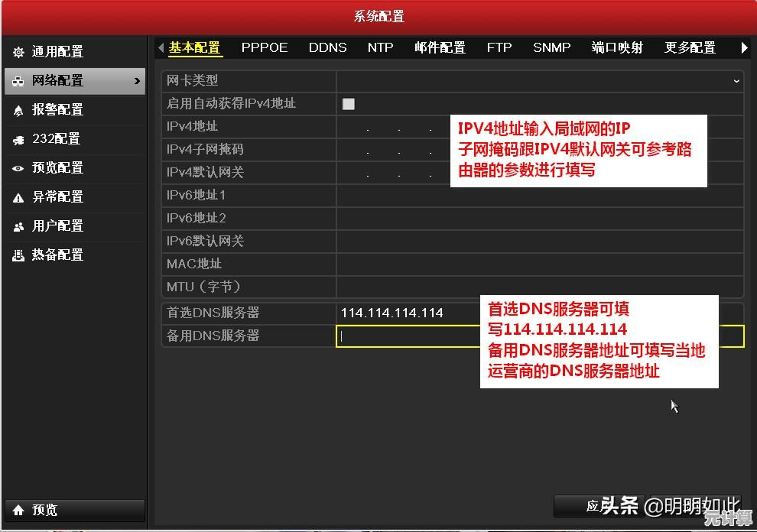Click the alarm bell icon for 报警配置
Screen dimensions: 757x532
18,110
